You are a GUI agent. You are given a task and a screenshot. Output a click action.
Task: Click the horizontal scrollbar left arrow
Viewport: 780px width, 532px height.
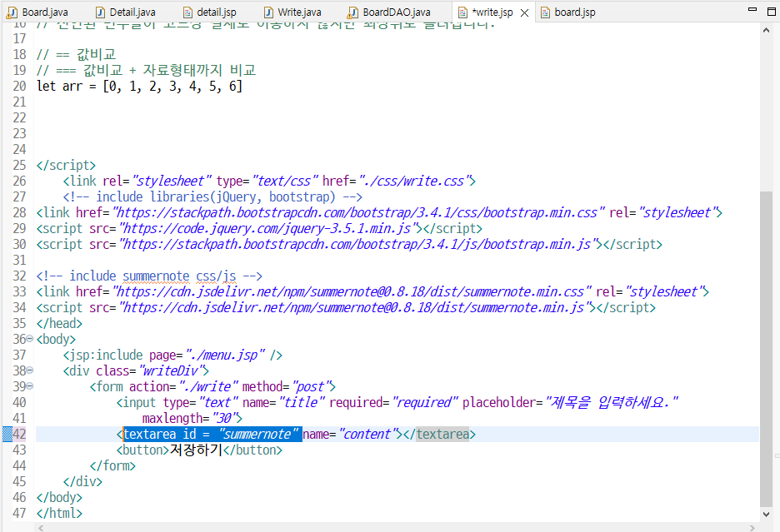click(41, 528)
